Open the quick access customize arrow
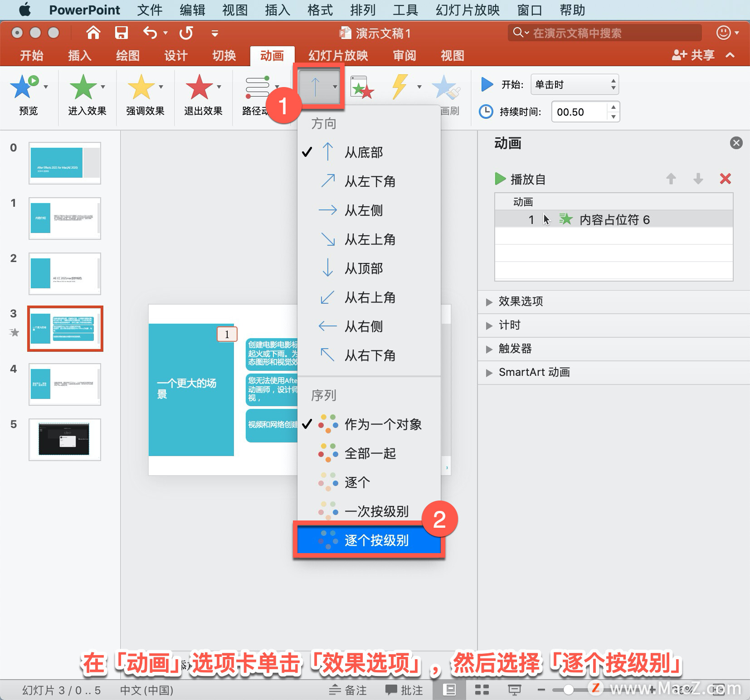Screen dimensions: 750x700 (x=215, y=33)
